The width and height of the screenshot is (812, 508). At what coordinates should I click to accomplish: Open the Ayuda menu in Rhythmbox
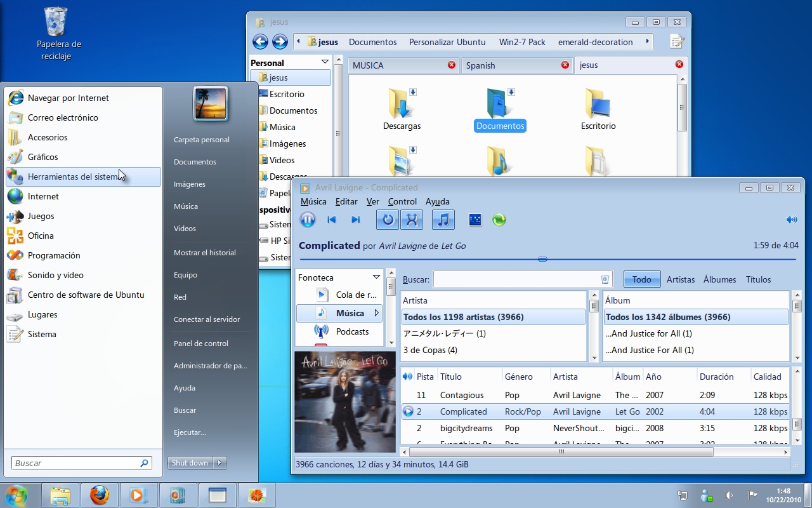(x=437, y=201)
